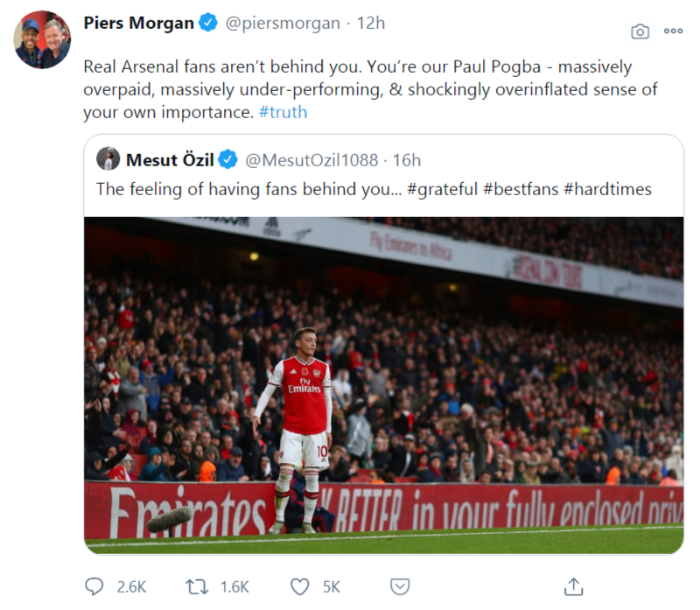Open the three-dot more options menu
The height and width of the screenshot is (610, 700).
coord(673,31)
